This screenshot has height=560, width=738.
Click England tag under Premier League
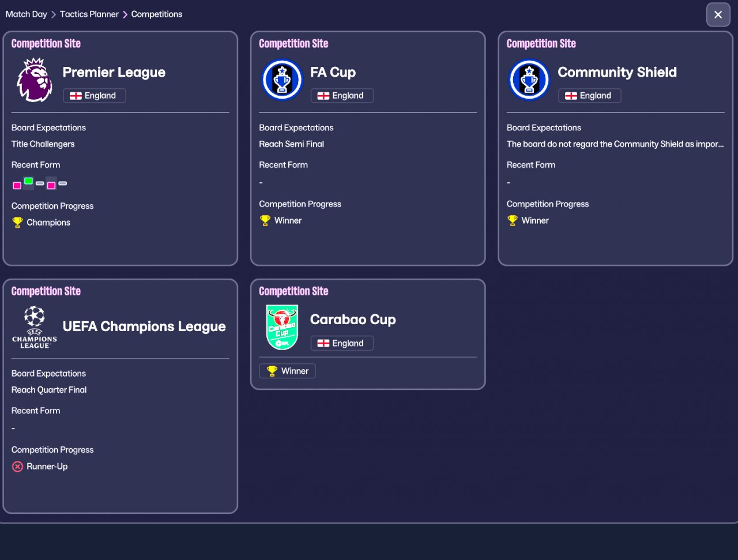click(94, 96)
